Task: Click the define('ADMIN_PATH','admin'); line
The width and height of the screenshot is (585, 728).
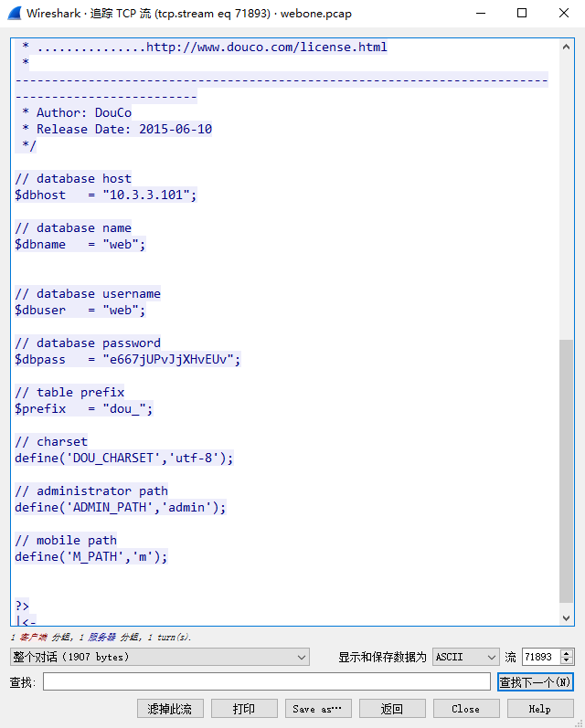Action: 120,508
